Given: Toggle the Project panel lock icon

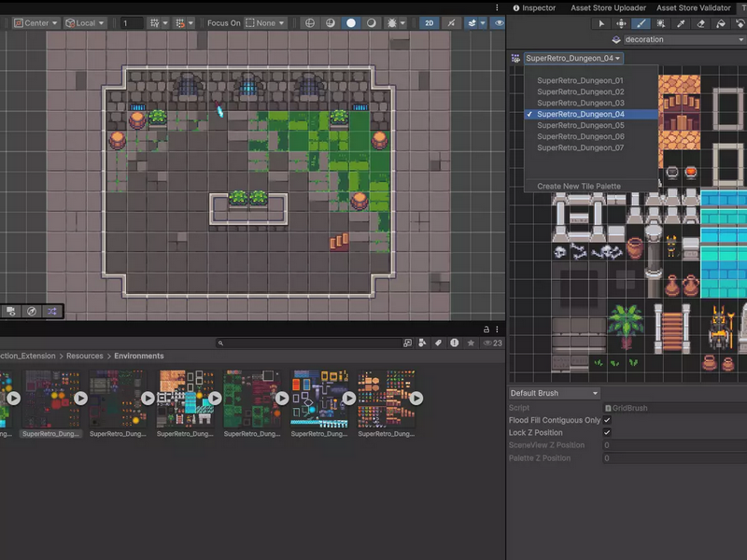Looking at the screenshot, I should [x=486, y=329].
